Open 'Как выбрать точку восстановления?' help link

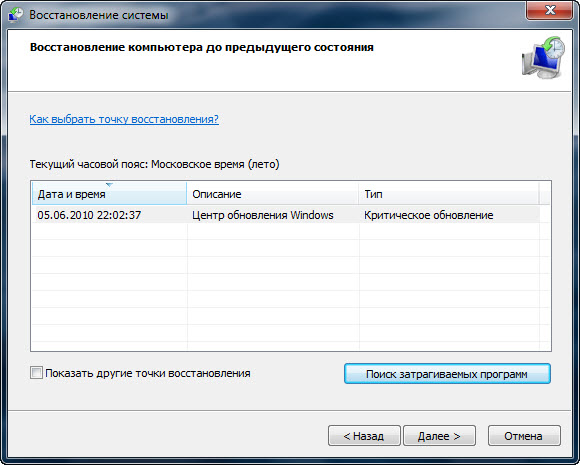point(124,119)
